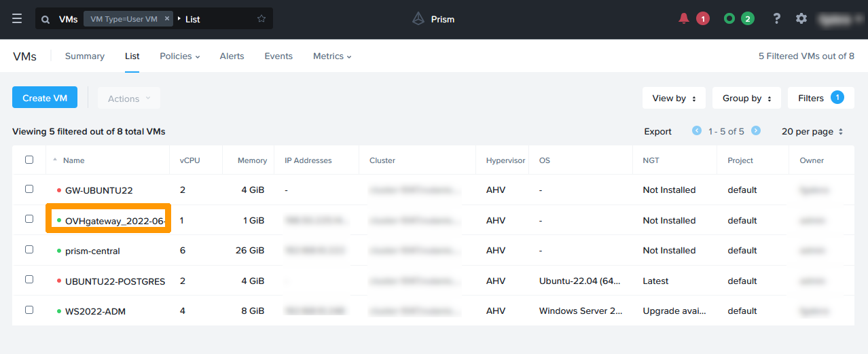Open the Group by dropdown
Image resolution: width=868 pixels, height=354 pixels.
click(x=746, y=98)
